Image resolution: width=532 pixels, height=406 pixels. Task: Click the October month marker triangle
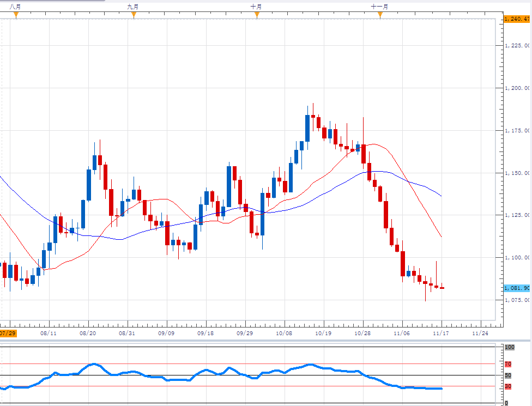point(257,15)
